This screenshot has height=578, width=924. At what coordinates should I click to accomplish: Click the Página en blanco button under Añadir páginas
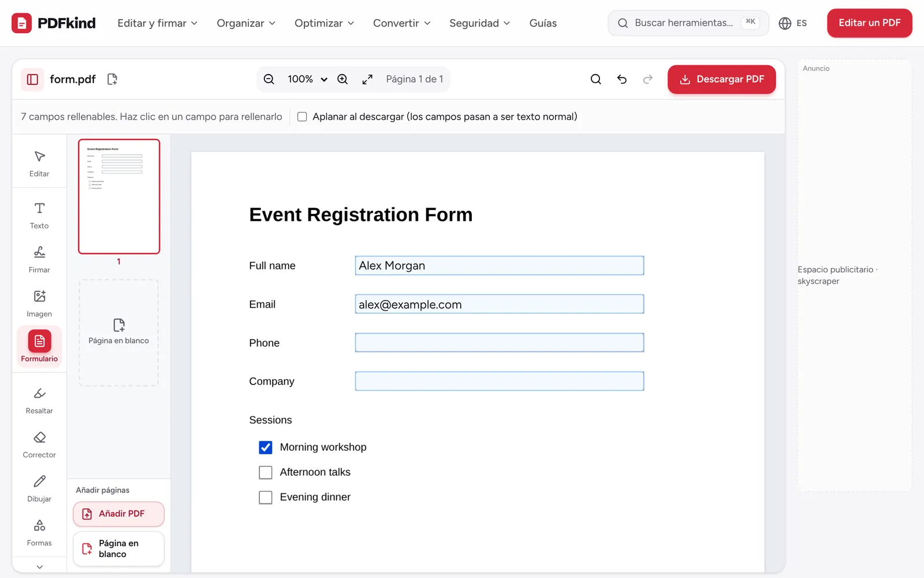pyautogui.click(x=119, y=549)
